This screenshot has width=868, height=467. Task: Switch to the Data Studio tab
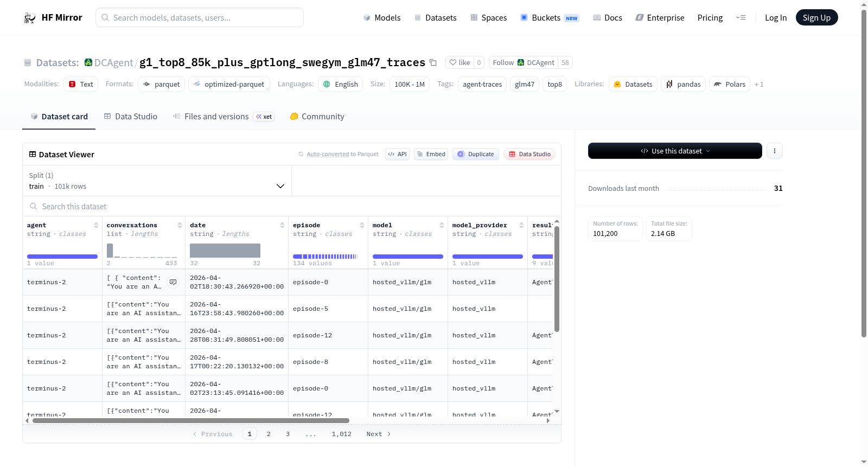[130, 117]
